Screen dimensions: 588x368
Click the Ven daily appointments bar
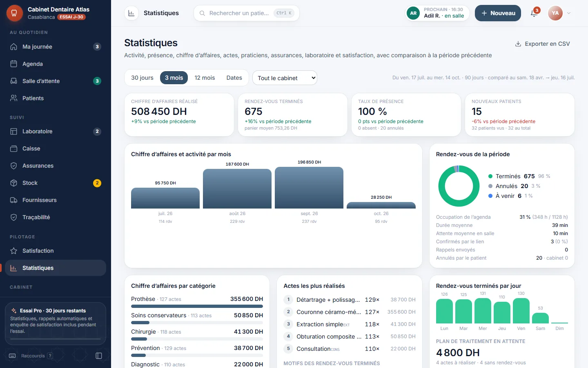[x=521, y=311]
